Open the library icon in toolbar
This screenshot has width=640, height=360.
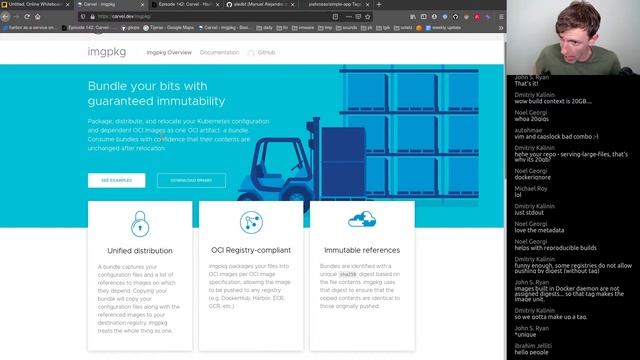[413, 17]
